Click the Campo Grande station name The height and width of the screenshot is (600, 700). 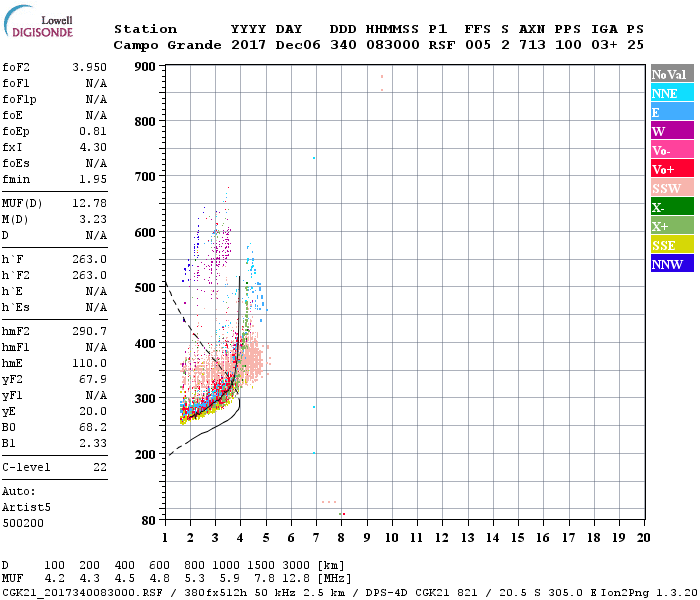click(160, 45)
